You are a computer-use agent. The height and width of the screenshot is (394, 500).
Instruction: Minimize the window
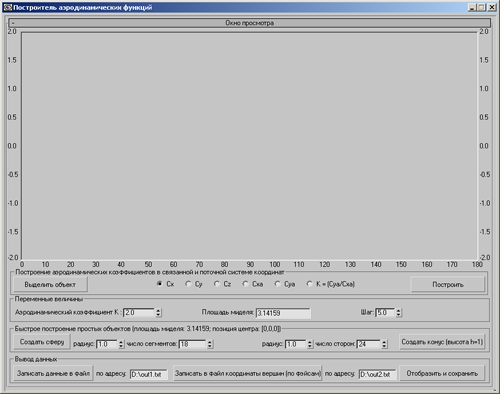[x=472, y=7]
